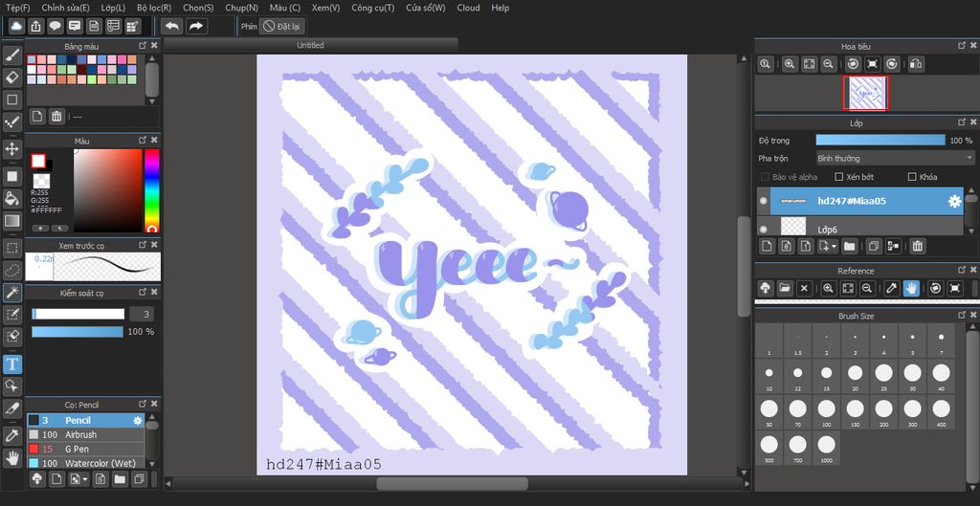Undock the Kiểm soát cọ panel
Image resolution: width=980 pixels, height=506 pixels.
click(143, 292)
